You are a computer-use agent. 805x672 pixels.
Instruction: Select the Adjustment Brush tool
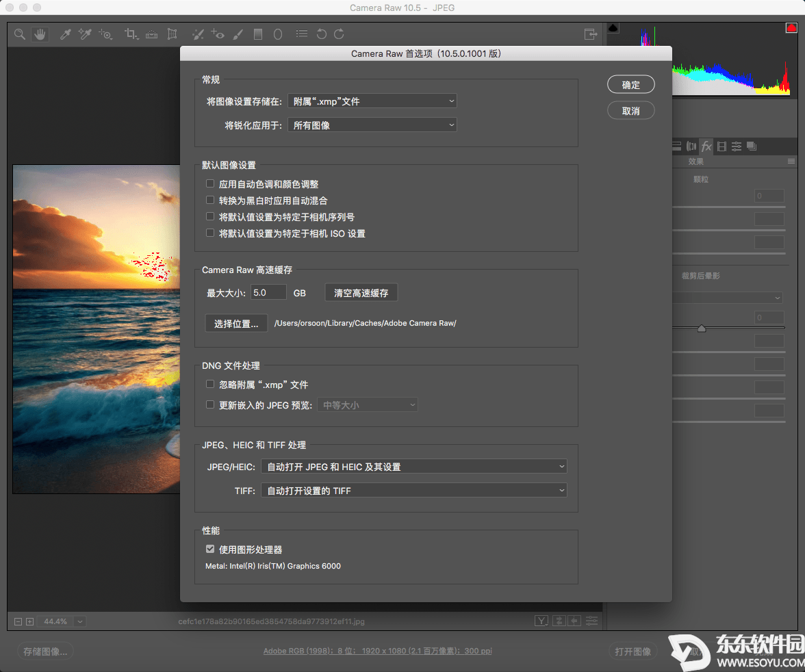[x=238, y=34]
